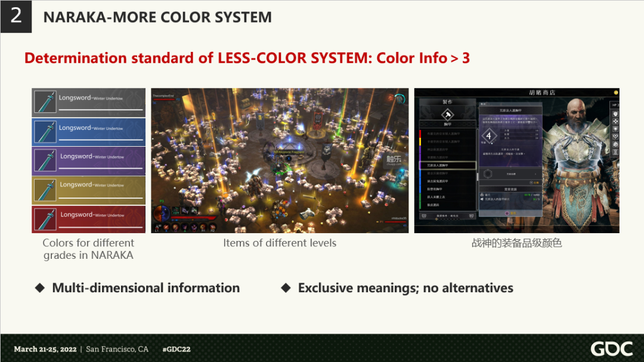The image size is (644, 362).
Task: Click the shop title at the God of War screenshot's top
Action: tap(542, 93)
